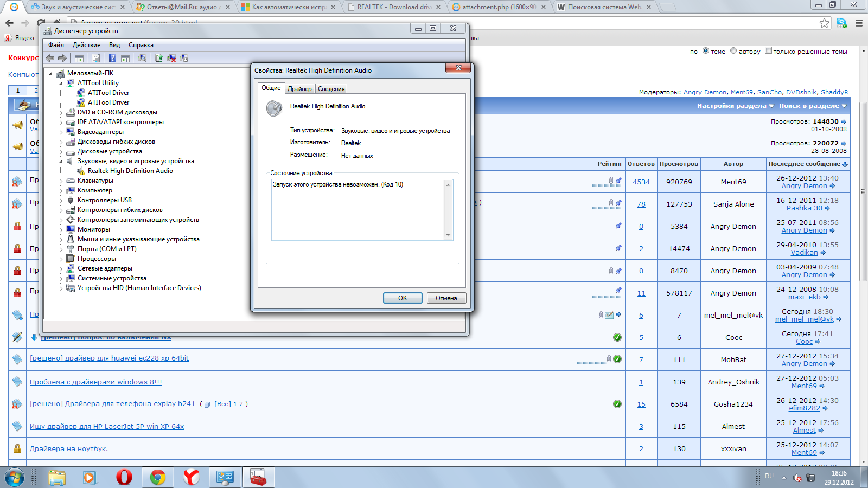Click the blue question mark Help toolbar icon

click(112, 58)
